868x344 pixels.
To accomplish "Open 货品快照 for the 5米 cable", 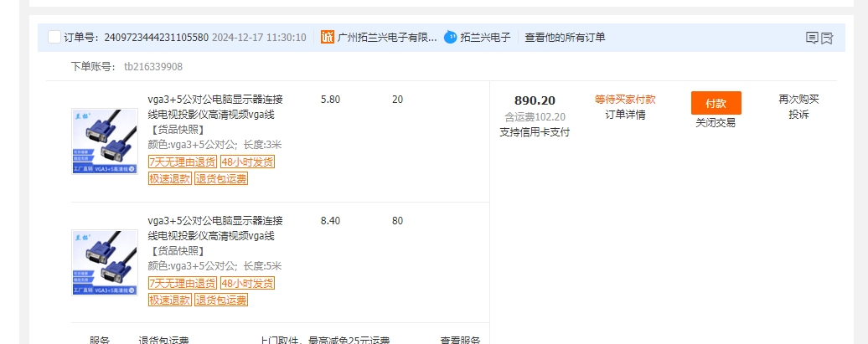I will [177, 251].
